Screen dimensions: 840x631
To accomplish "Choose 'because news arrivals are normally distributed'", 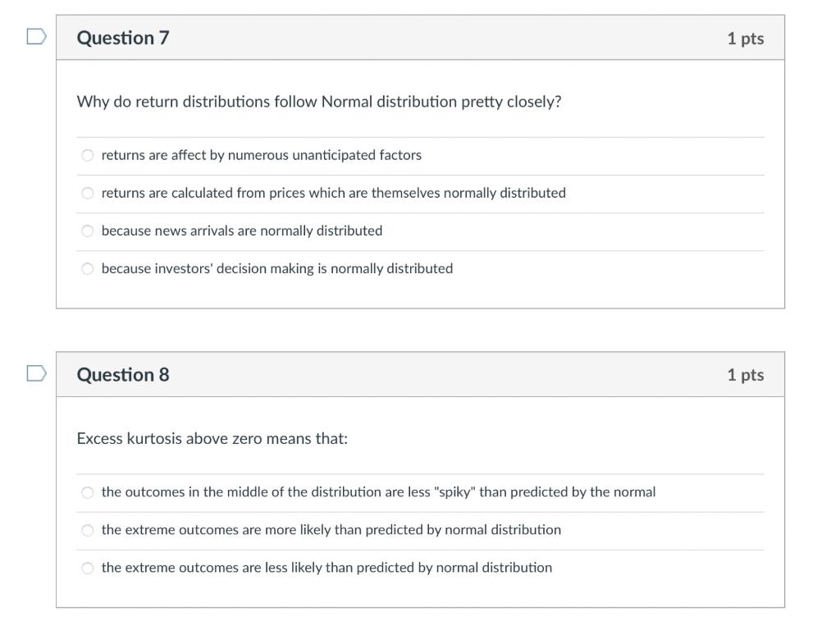I will (x=88, y=231).
